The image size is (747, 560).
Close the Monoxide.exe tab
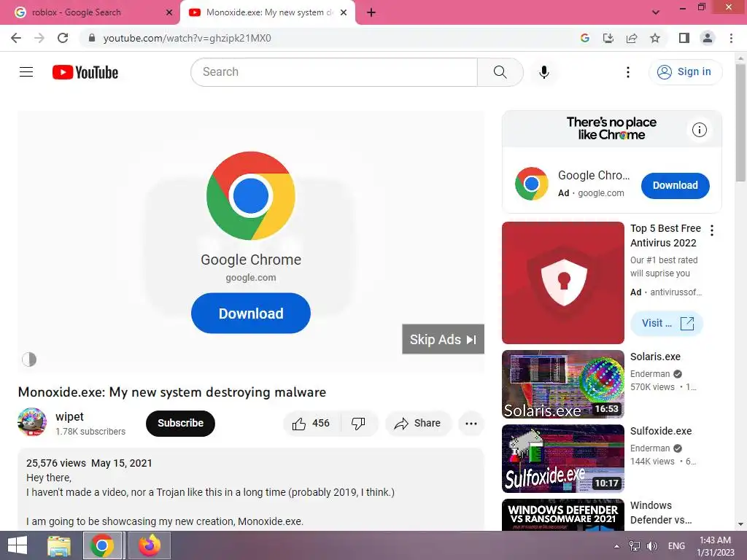(344, 12)
